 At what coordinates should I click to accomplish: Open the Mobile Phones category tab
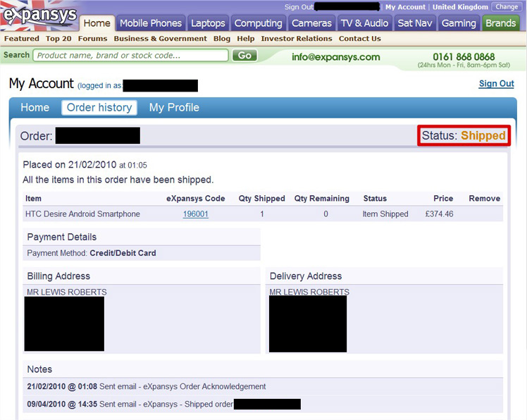click(x=151, y=23)
